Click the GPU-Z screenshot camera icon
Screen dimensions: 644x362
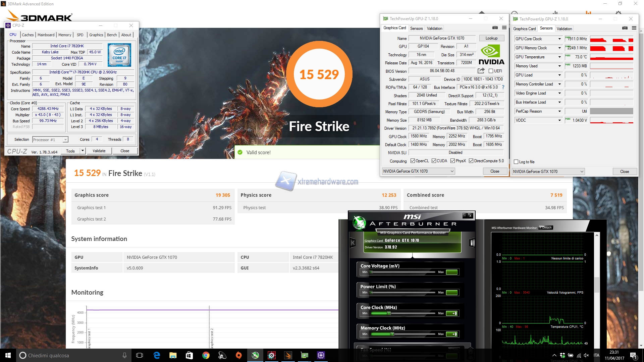click(495, 28)
